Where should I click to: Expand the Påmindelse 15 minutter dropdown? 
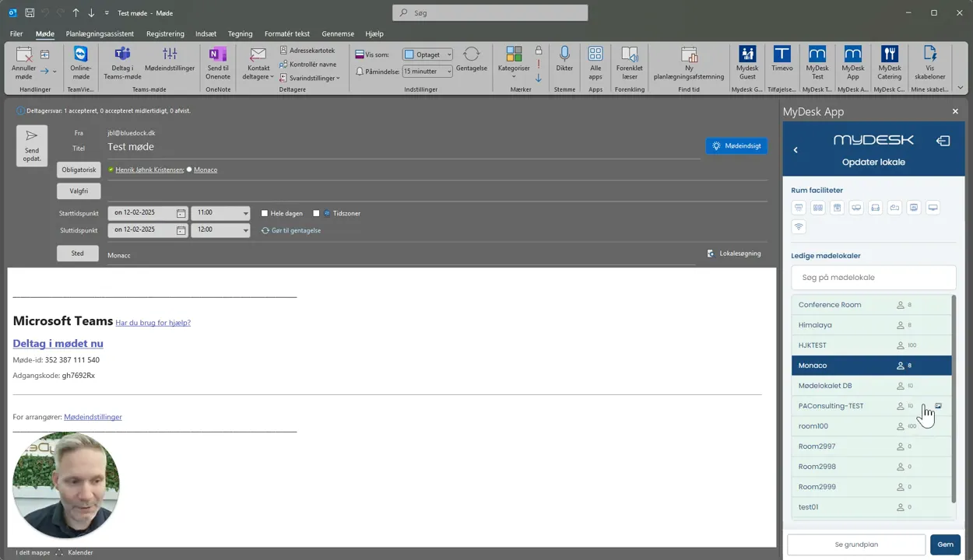point(427,71)
